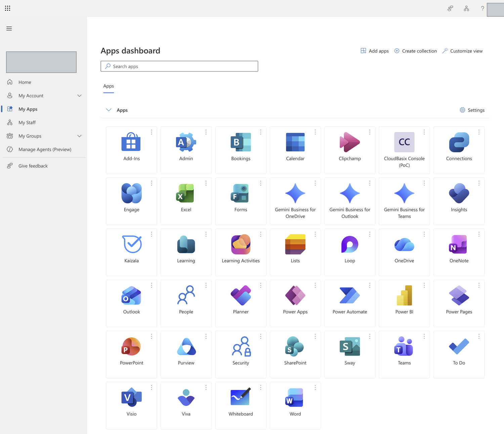Collapse the Apps section chevron

coord(109,110)
